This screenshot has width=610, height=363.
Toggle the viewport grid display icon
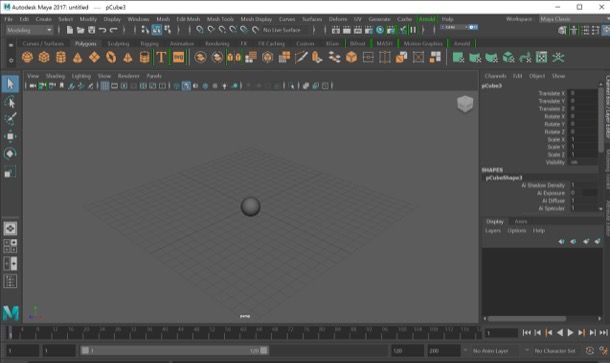[105, 86]
